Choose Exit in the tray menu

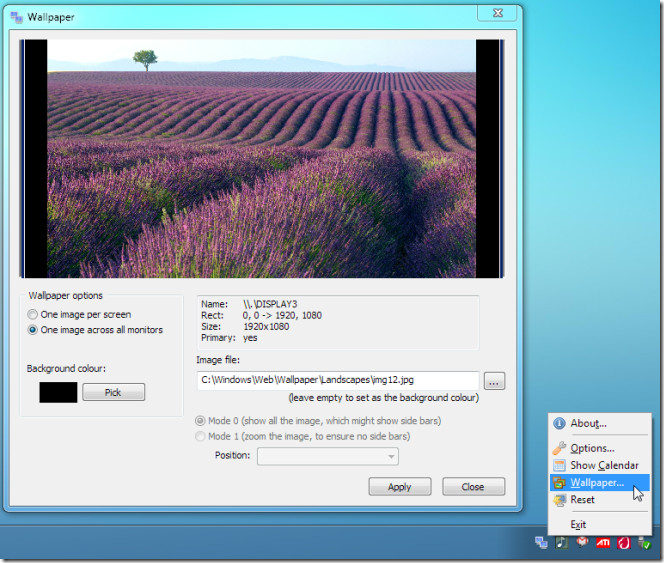click(600, 524)
